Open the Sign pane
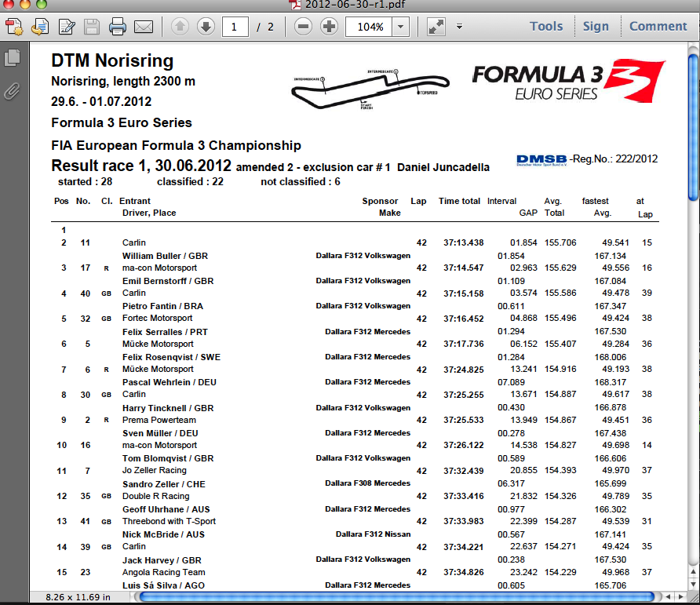700x605 pixels. pos(596,26)
